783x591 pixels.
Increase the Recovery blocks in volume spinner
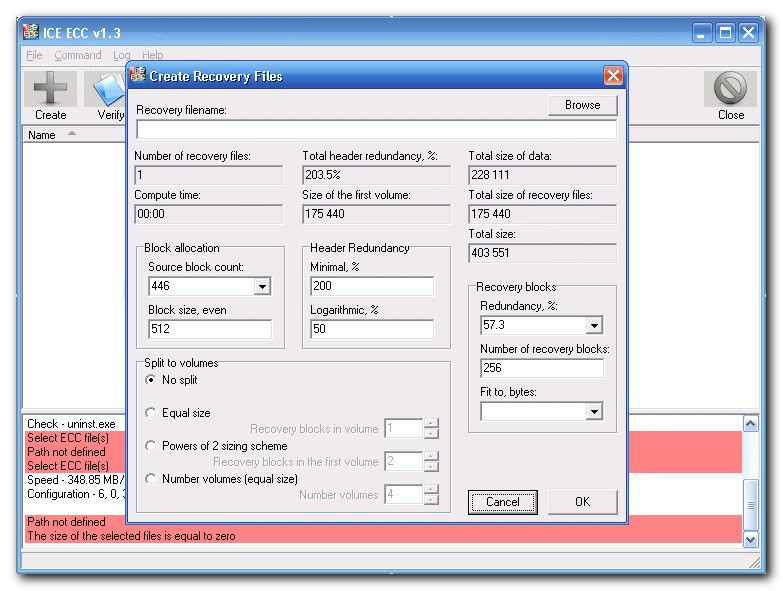(431, 423)
